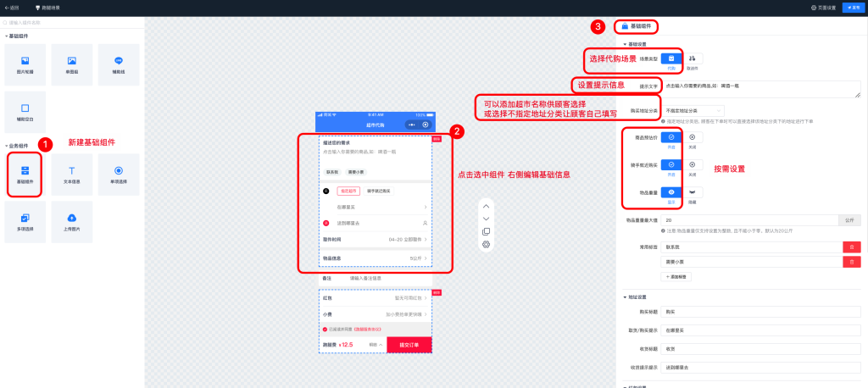
Task: Move component up with the up arrow
Action: (486, 206)
